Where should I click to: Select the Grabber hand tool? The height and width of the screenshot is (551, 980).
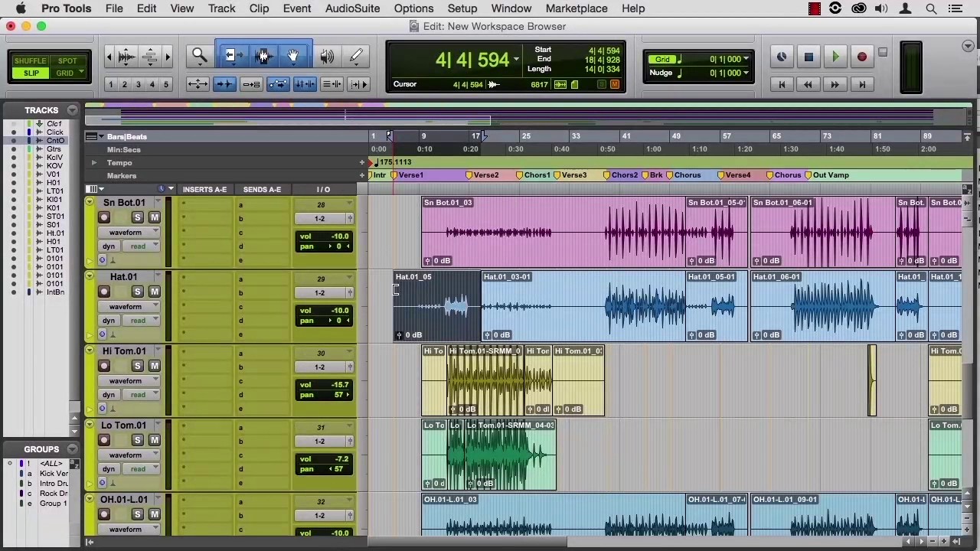(293, 56)
